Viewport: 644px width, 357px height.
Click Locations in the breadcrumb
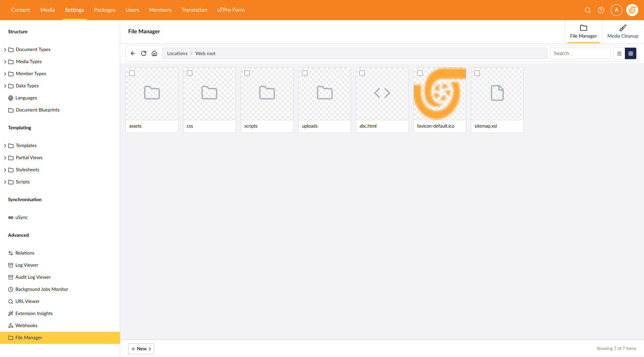coord(177,53)
